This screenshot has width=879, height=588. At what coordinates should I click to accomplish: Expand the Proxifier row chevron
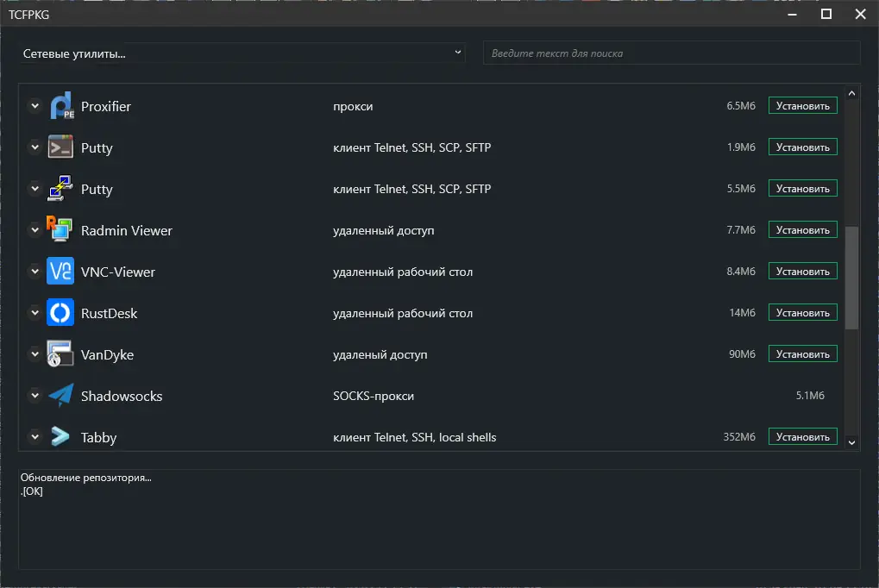[x=35, y=106]
